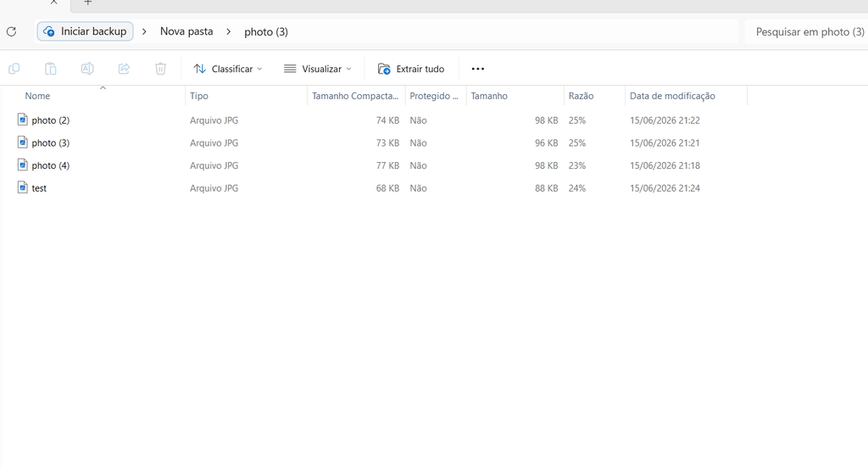This screenshot has height=469, width=868.
Task: Click the Iniciar backup button
Action: point(86,31)
